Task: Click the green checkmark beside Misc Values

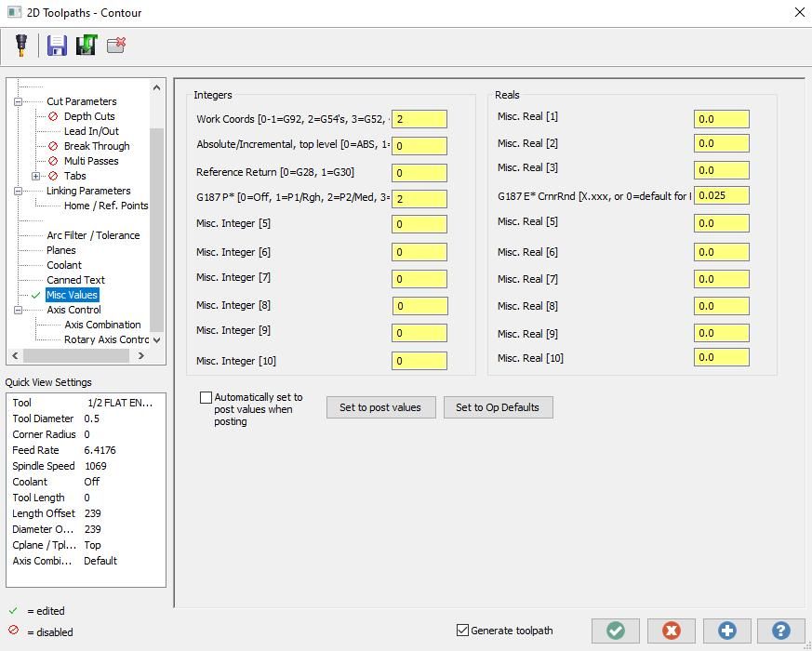Action: (x=35, y=295)
